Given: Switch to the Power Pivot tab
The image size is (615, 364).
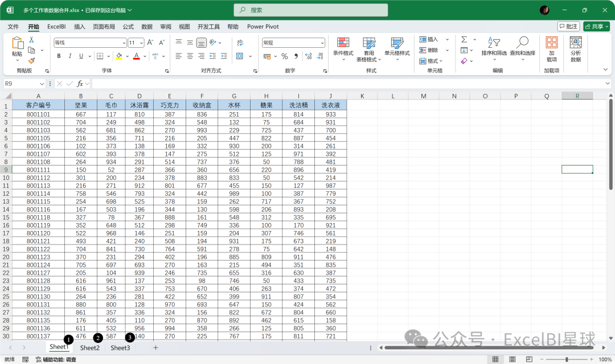Looking at the screenshot, I should click(263, 27).
